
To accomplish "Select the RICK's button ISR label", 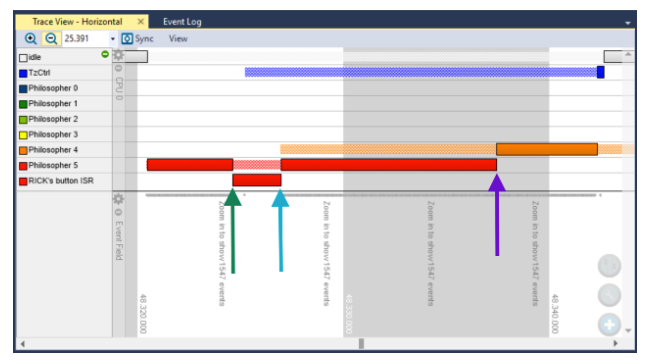I will pos(61,181).
